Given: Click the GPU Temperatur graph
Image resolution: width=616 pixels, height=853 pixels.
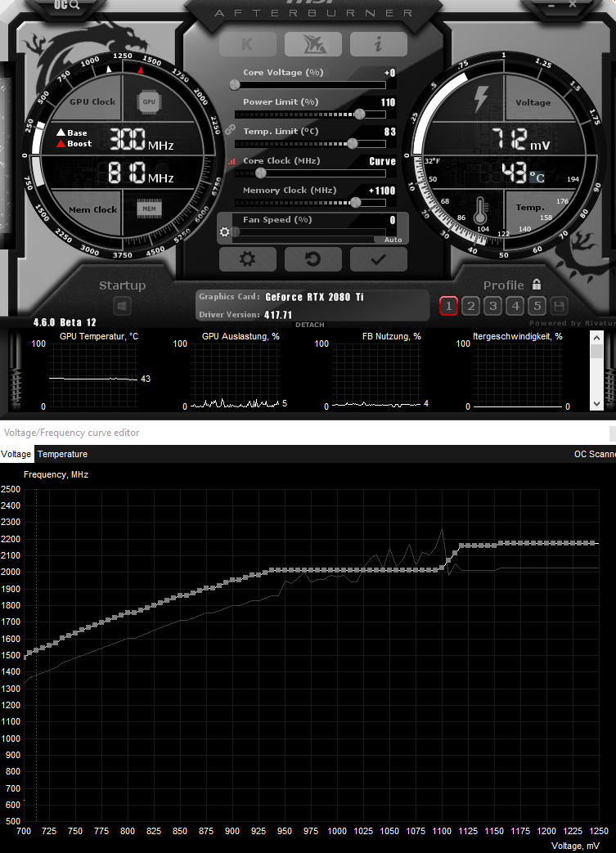Looking at the screenshot, I should (x=93, y=375).
